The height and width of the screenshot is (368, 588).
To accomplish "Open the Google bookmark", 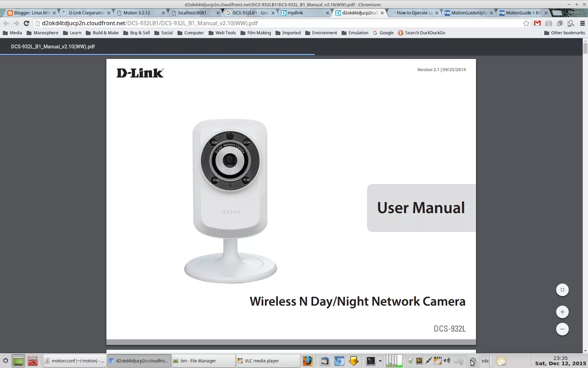I will click(x=383, y=33).
